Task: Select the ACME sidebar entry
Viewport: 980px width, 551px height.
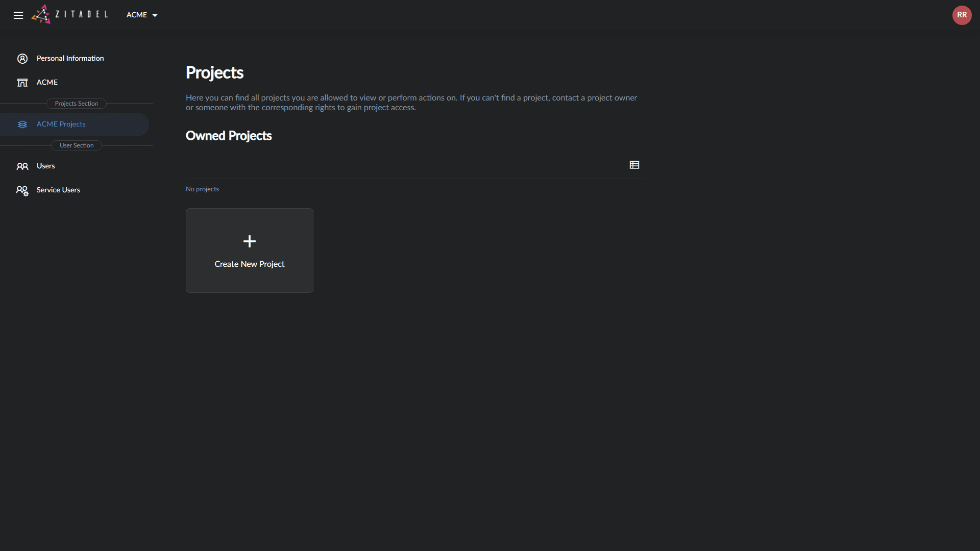Action: click(x=46, y=82)
